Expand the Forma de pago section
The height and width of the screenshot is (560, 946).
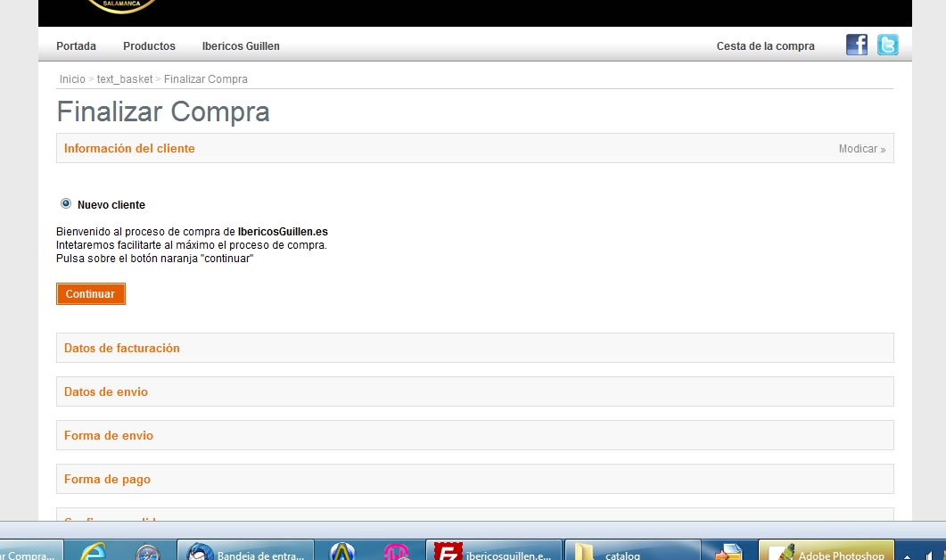[475, 479]
